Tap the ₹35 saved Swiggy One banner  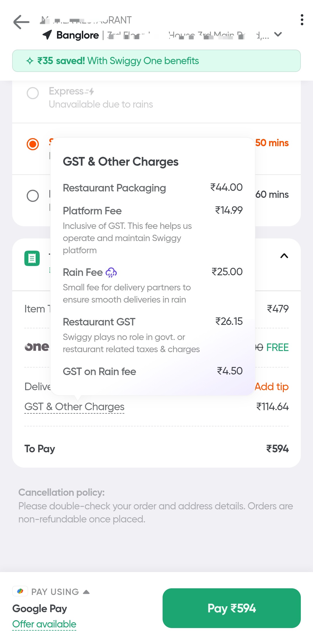click(x=156, y=61)
